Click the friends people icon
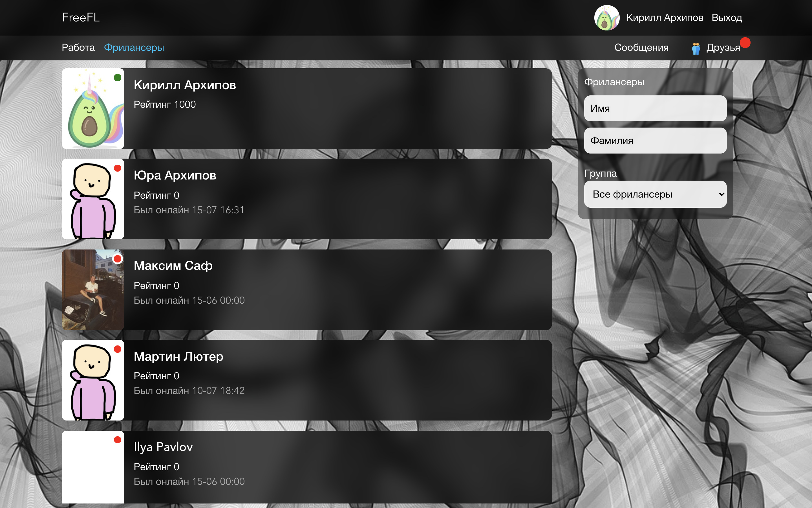The height and width of the screenshot is (508, 812). 696,49
